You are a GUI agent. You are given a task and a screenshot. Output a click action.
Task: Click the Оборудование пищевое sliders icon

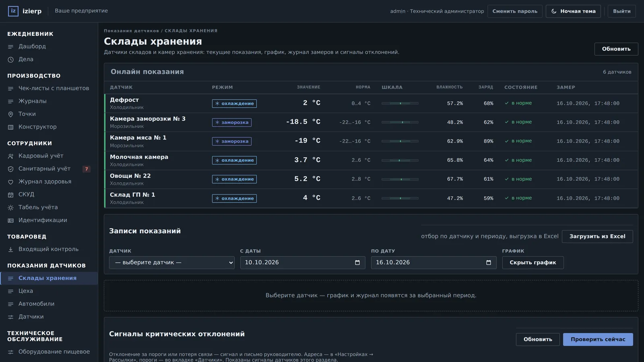click(x=11, y=352)
